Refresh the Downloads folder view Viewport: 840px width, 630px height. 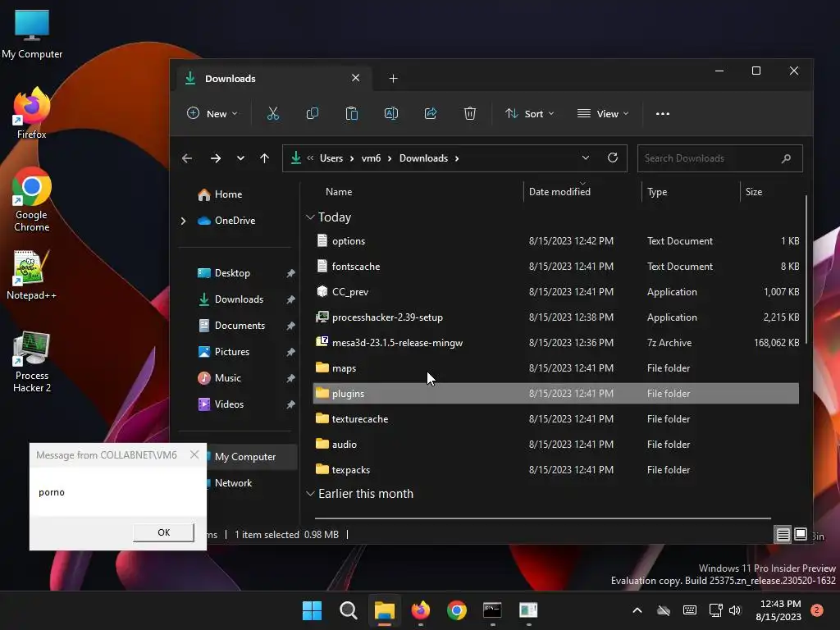tap(613, 158)
